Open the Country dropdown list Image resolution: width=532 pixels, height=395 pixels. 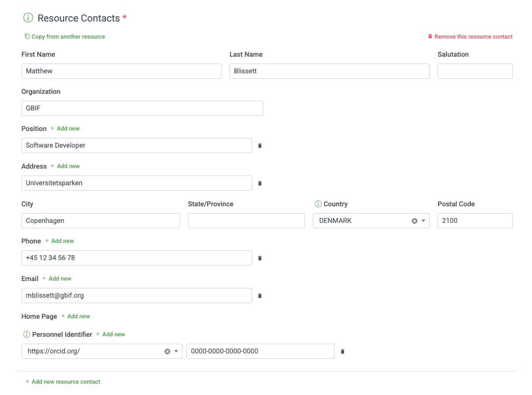[423, 221]
